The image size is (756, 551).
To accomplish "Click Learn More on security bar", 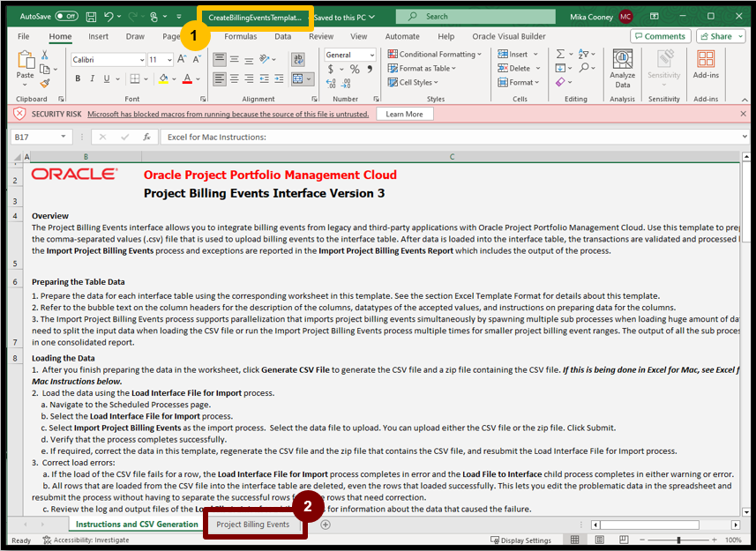I will tap(404, 114).
